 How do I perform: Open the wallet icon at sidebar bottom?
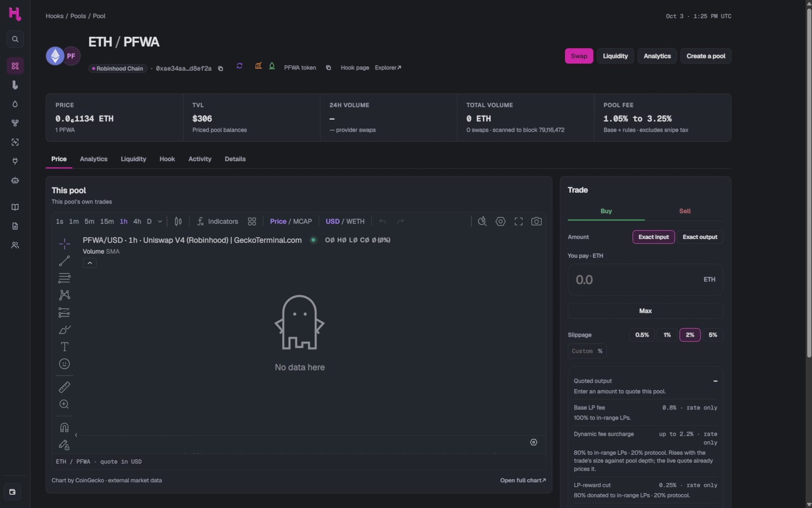tap(12, 492)
